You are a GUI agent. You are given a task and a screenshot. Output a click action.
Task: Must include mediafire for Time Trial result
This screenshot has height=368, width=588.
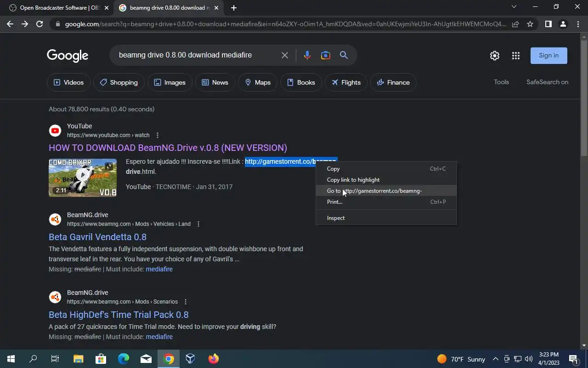click(x=159, y=337)
